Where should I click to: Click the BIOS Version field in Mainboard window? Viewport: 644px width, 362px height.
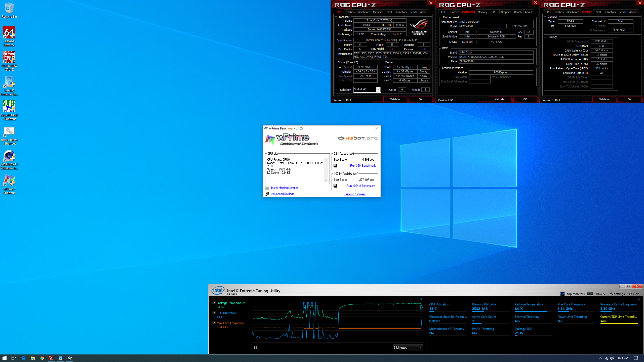click(496, 57)
